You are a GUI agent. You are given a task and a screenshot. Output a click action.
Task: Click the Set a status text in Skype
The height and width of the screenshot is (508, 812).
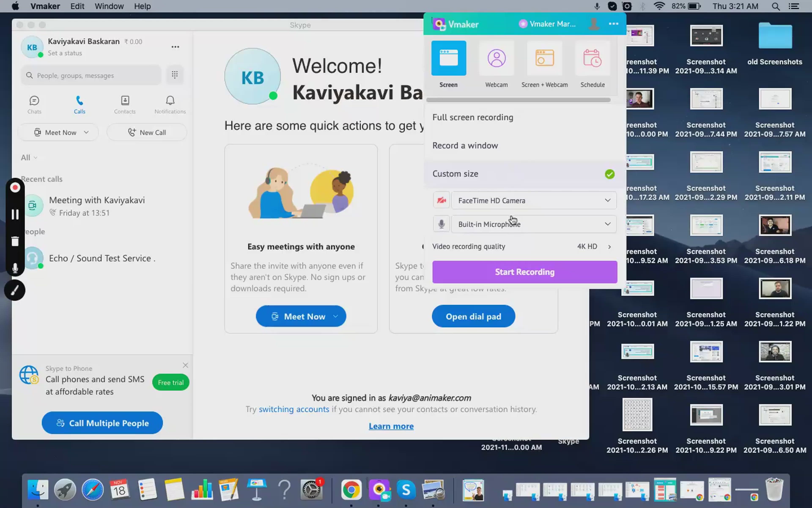(65, 53)
